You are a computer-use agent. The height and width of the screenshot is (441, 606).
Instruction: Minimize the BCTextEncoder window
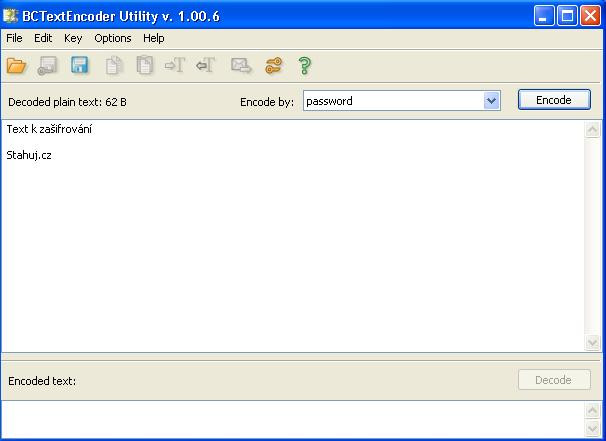[544, 16]
